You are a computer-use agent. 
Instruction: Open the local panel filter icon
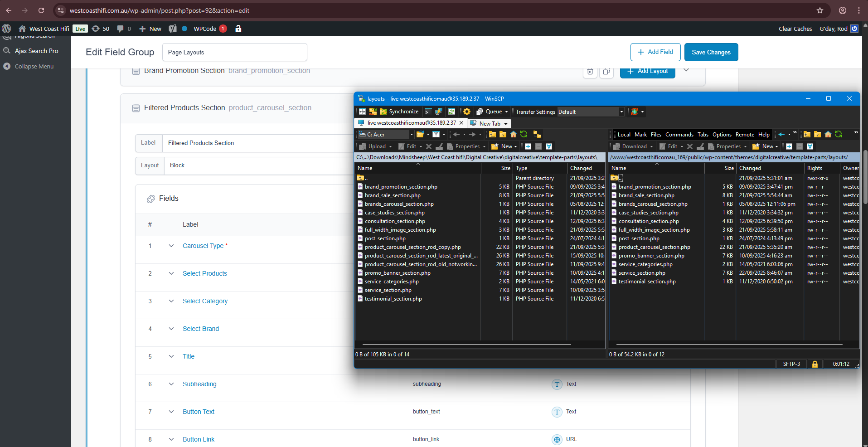[x=436, y=134]
